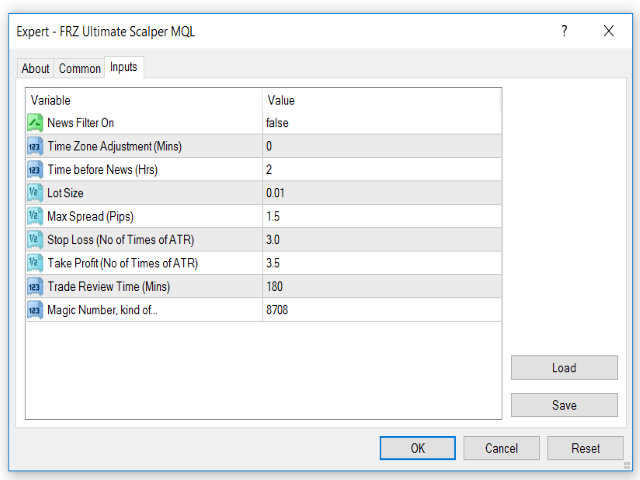Viewport: 640px width, 480px height.
Task: Click the Time before News integer icon
Action: click(x=35, y=170)
